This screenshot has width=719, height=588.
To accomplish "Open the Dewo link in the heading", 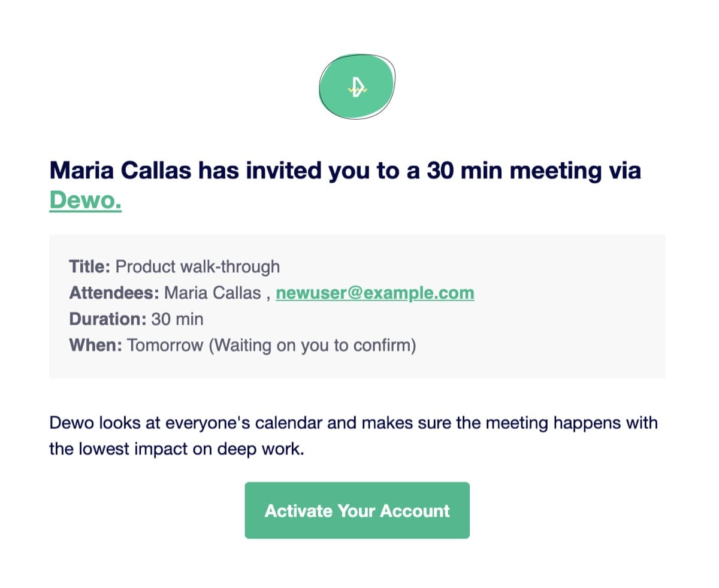I will (85, 201).
